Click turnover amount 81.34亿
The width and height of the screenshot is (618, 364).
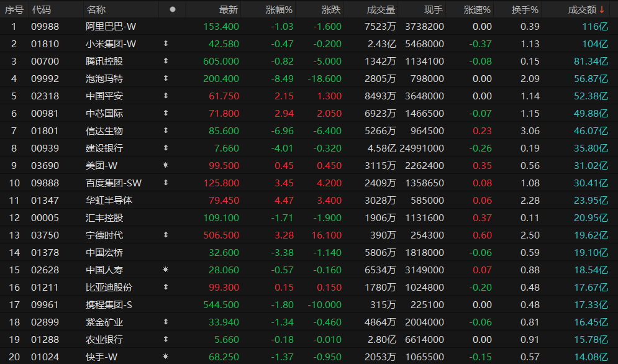(591, 61)
